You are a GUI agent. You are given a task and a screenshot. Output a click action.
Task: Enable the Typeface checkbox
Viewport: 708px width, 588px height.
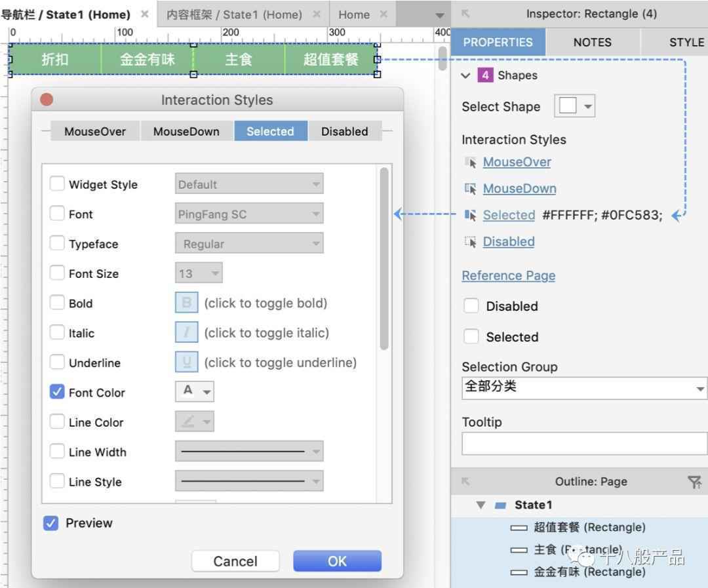pos(57,243)
